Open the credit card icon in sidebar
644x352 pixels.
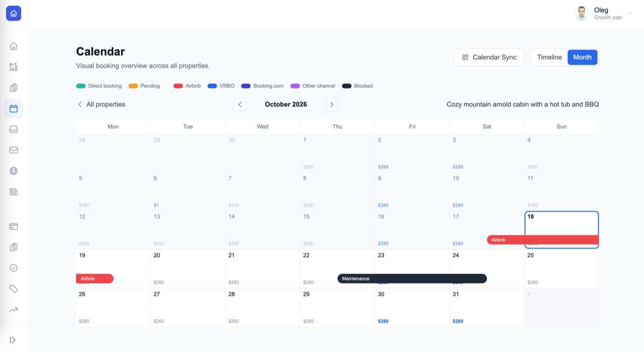(x=14, y=226)
